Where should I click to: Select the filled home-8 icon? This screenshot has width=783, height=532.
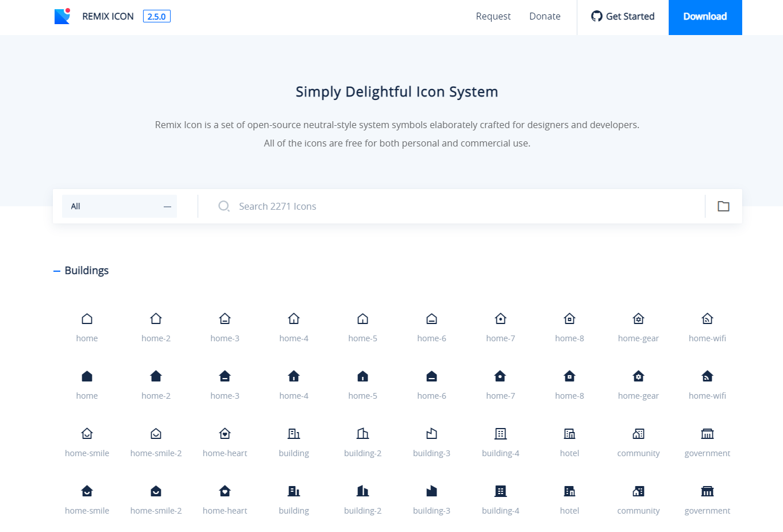(x=569, y=376)
